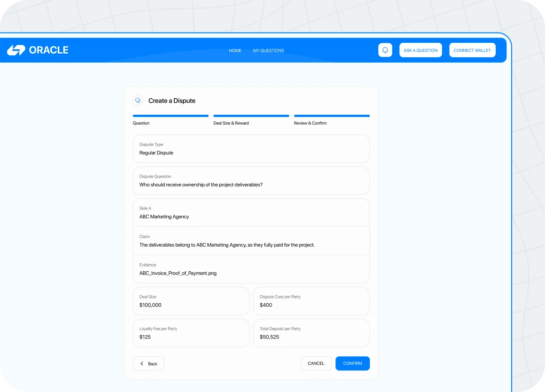Open the ABC_Invoice_Proof_of_Payment.png evidence file

178,273
